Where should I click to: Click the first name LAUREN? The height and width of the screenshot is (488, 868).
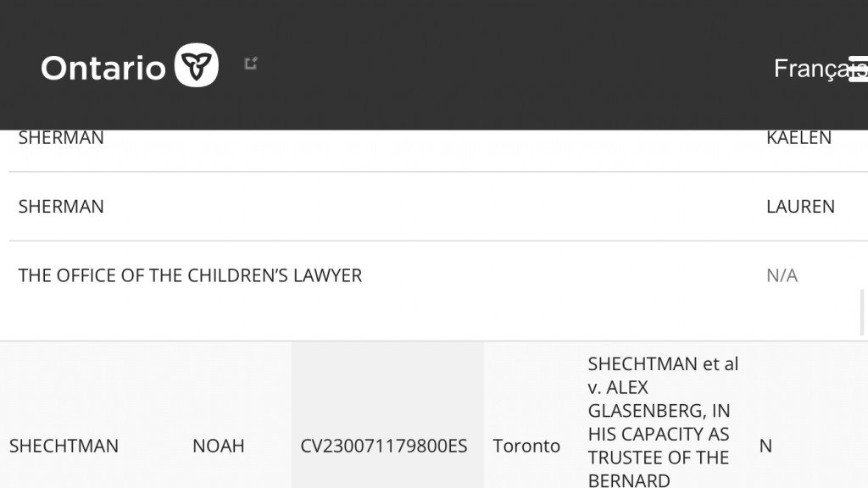pyautogui.click(x=800, y=207)
